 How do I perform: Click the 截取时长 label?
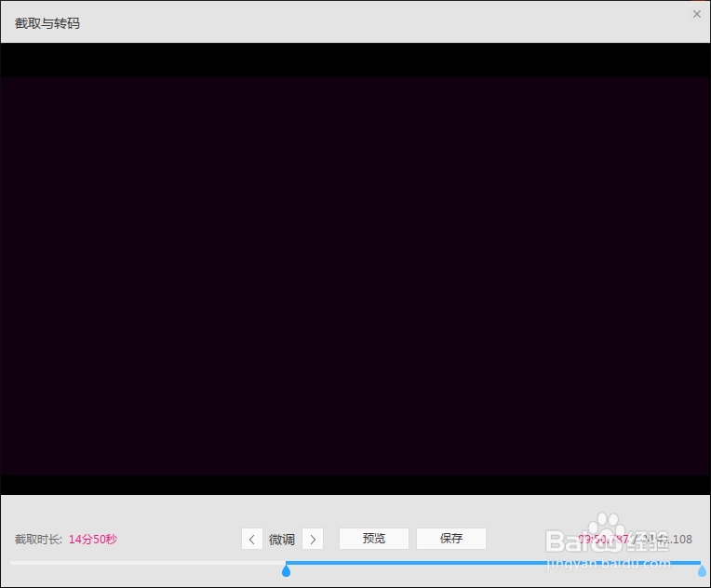pyautogui.click(x=38, y=539)
